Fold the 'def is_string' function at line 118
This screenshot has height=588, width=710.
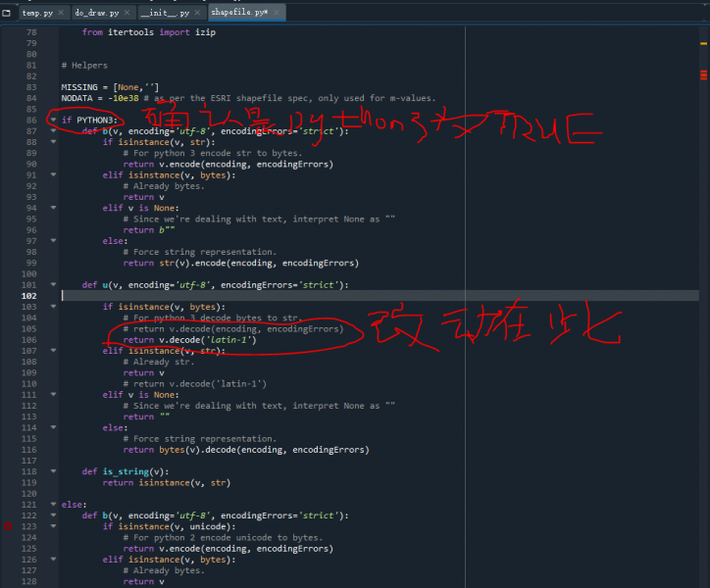point(53,471)
